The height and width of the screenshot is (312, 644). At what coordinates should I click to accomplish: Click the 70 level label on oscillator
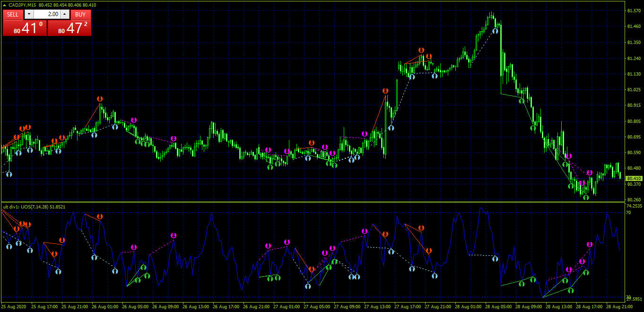point(628,213)
